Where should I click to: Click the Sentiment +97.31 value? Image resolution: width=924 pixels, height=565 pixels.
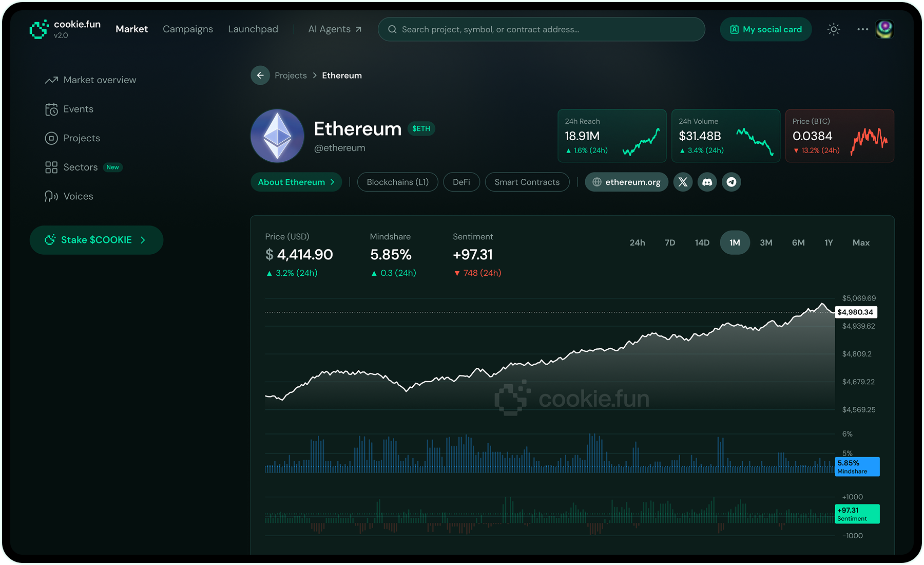tap(473, 254)
